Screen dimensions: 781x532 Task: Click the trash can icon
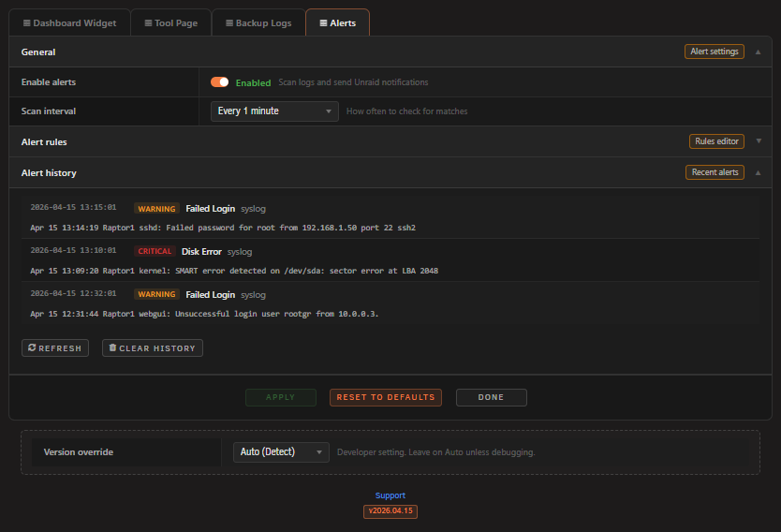tap(112, 347)
